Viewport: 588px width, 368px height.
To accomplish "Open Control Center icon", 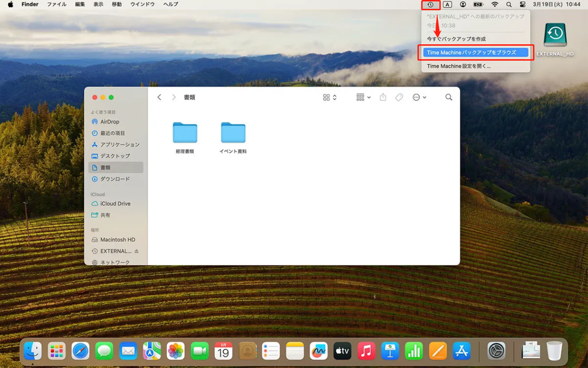I will pos(522,5).
